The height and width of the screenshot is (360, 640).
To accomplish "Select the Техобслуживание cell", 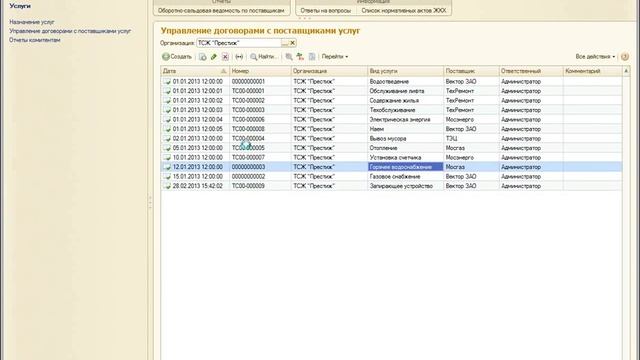I will point(405,110).
